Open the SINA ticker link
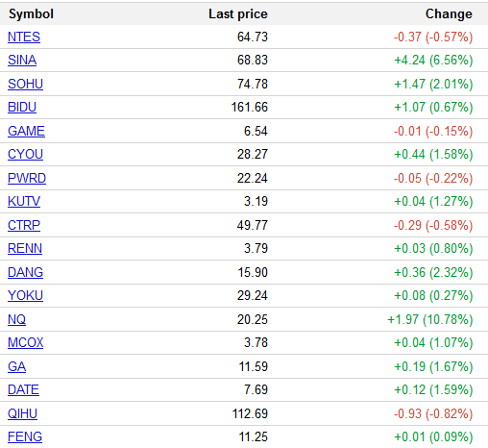 [x=22, y=61]
